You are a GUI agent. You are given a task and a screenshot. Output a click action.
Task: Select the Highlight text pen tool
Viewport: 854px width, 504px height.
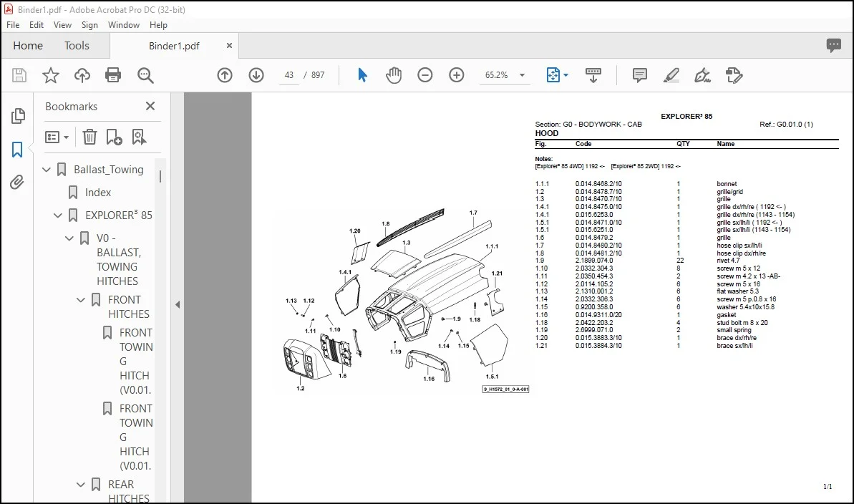point(671,75)
